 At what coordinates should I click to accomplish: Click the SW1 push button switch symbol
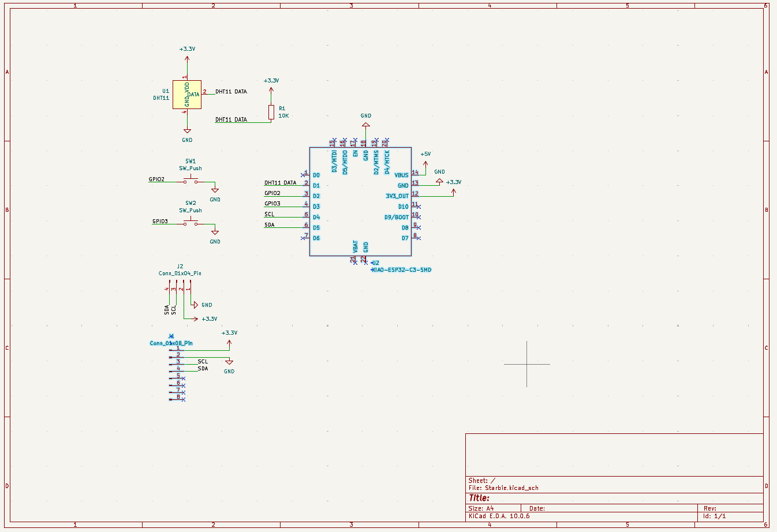pyautogui.click(x=190, y=181)
